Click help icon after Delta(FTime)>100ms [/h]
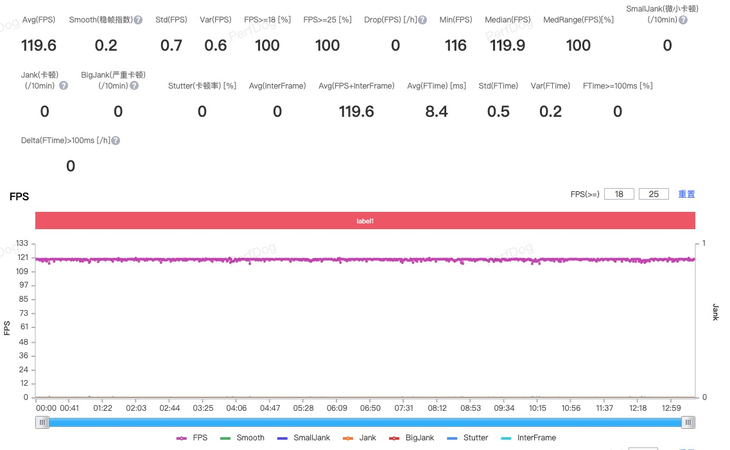Screen dimensions: 730x450 116,141
